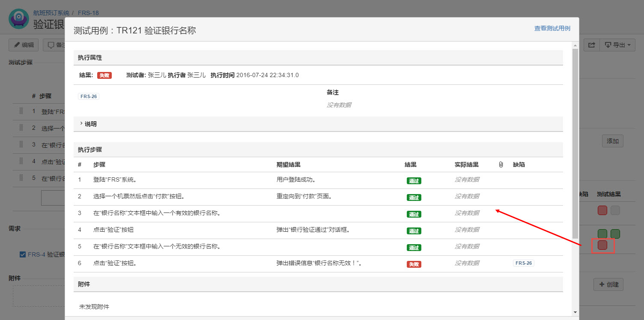Click the 创建 button in background page

pyautogui.click(x=608, y=284)
